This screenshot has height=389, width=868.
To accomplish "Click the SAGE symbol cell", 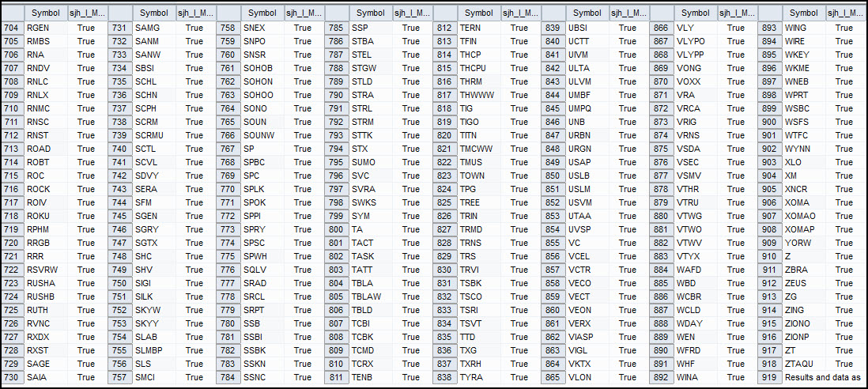I will click(46, 364).
